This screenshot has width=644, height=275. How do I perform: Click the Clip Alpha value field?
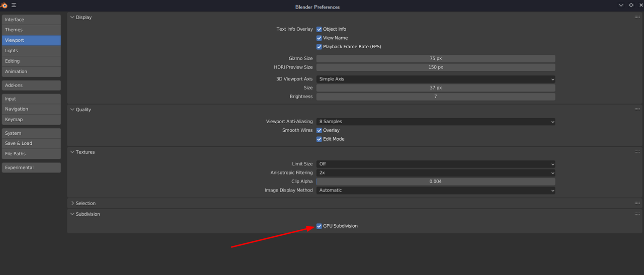436,181
